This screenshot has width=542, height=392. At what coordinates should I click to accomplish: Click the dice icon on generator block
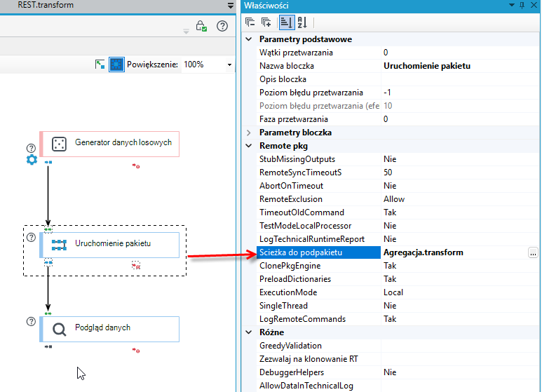pos(59,144)
